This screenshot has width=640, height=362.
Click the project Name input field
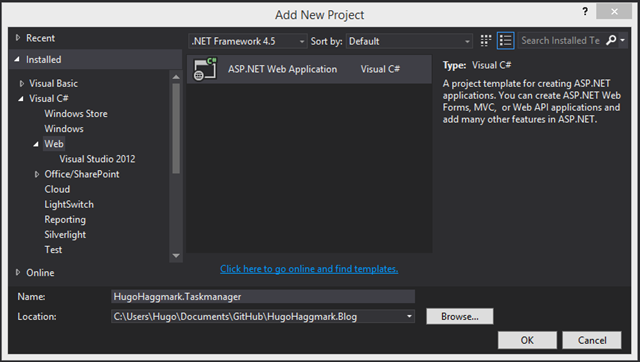point(263,296)
